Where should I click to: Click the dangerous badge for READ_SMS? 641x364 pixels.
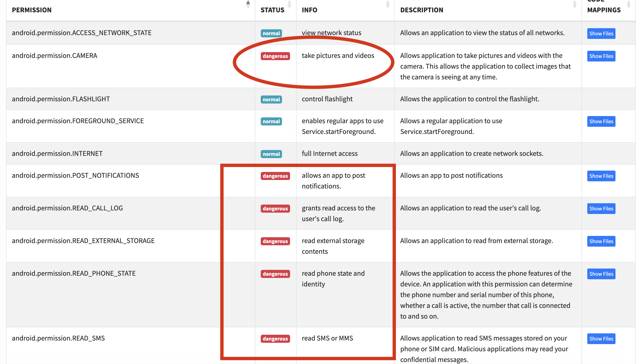click(x=275, y=339)
